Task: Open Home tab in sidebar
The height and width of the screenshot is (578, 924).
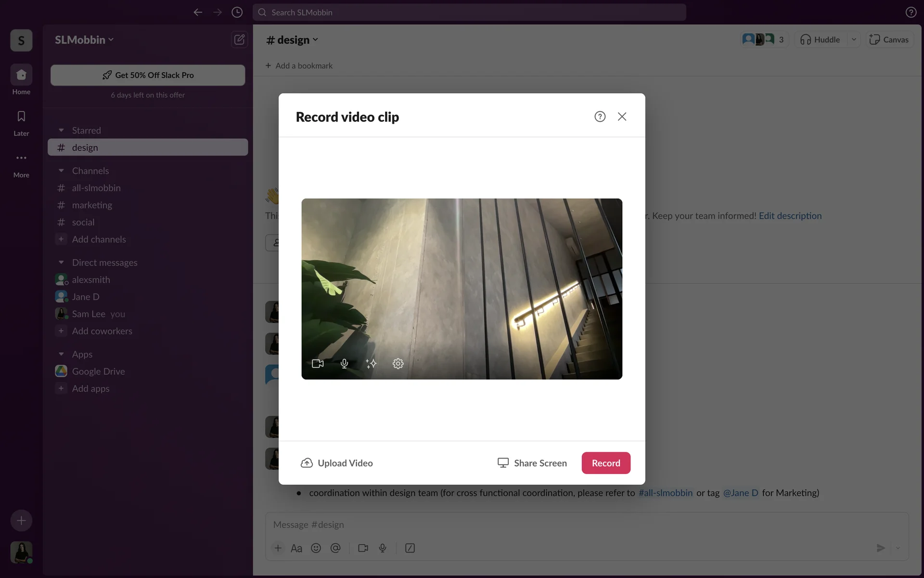Action: coord(21,80)
